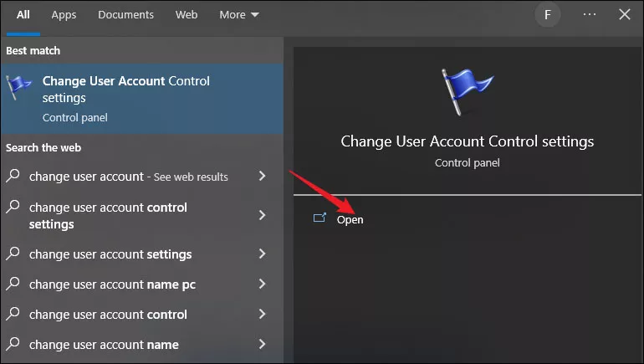
Task: Click the 'Best match' section header
Action: click(x=33, y=50)
